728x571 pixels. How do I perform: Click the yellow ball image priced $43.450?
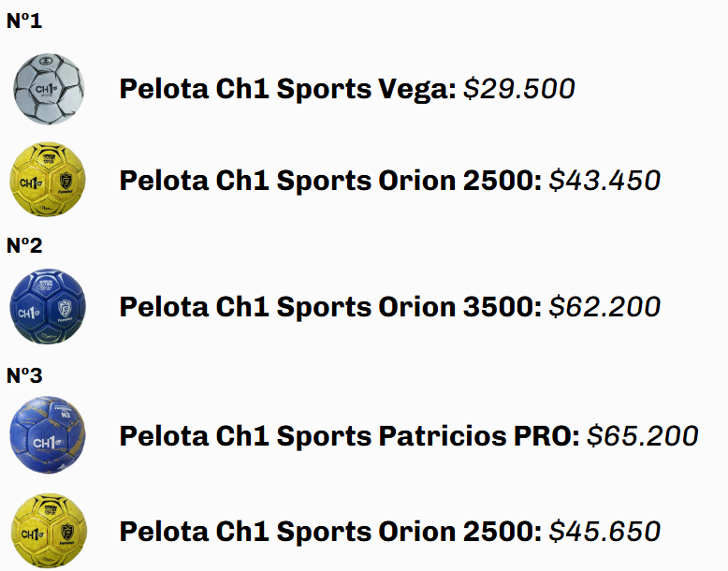48,179
